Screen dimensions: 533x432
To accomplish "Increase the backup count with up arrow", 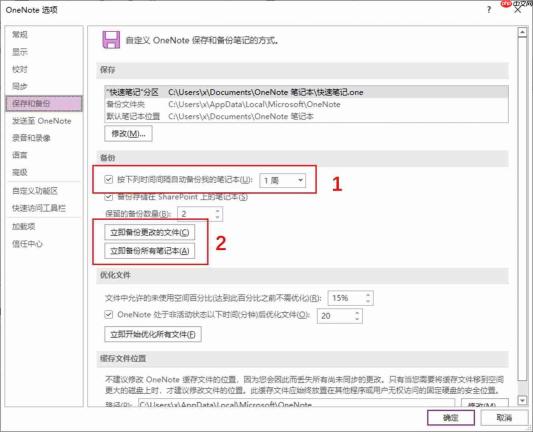I will coord(218,211).
